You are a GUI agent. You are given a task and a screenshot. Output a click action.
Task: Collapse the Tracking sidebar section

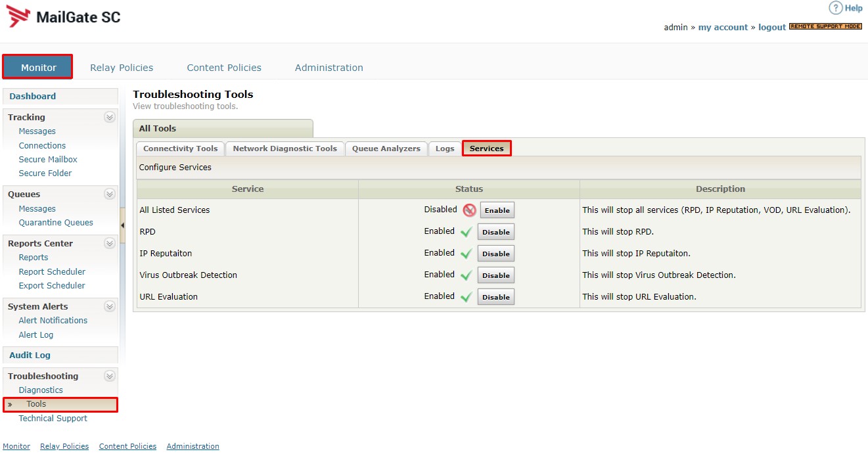tap(110, 117)
